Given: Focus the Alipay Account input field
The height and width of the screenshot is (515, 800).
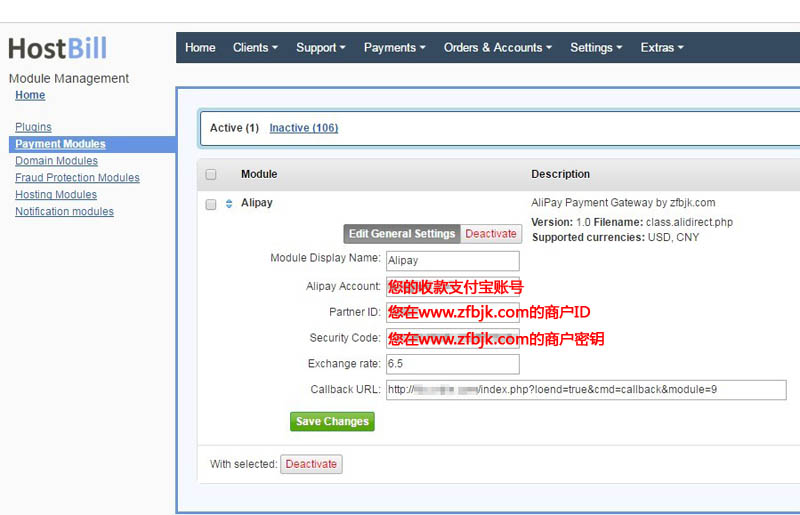Looking at the screenshot, I should pyautogui.click(x=453, y=287).
